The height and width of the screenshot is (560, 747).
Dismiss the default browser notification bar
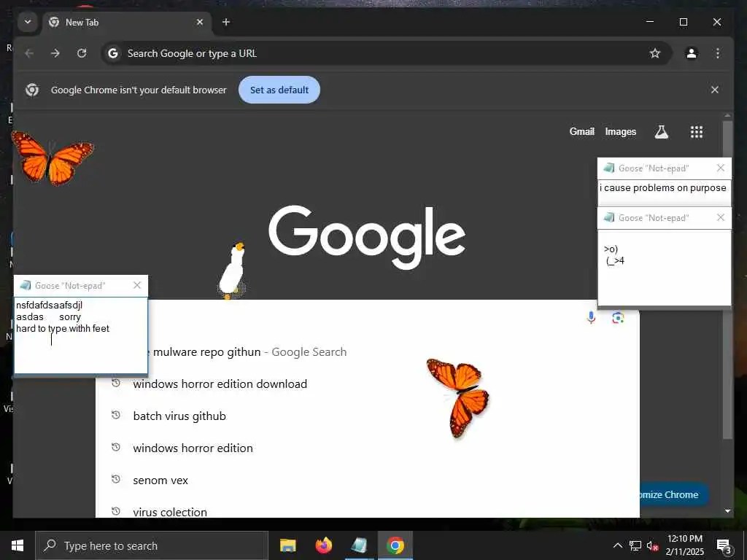715,90
